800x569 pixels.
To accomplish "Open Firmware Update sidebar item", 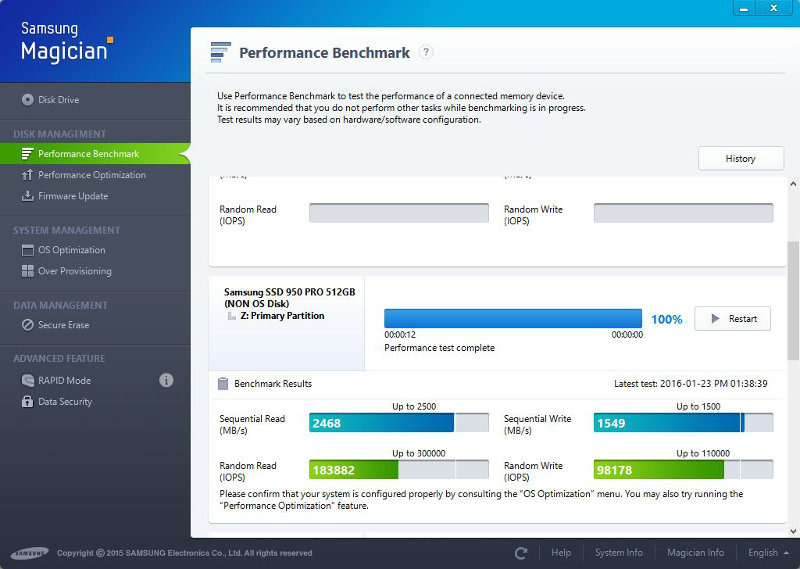I will click(x=73, y=196).
